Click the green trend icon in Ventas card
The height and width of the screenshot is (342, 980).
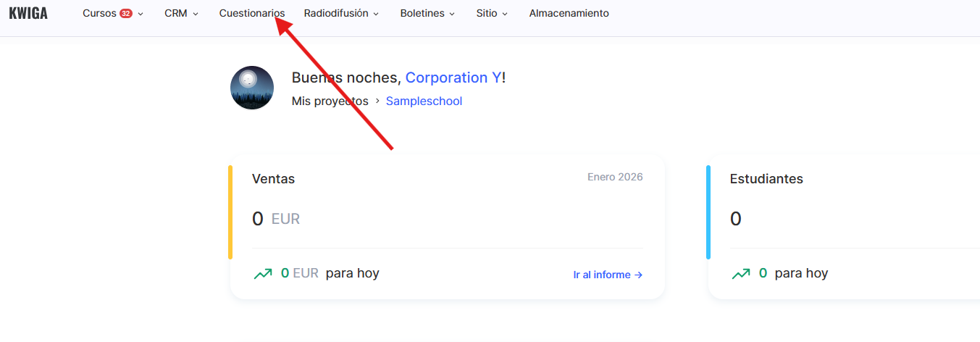(x=263, y=274)
